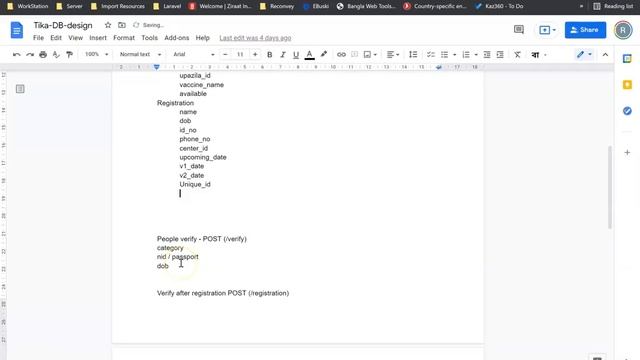Image resolution: width=640 pixels, height=360 pixels.
Task: Open the WorkStation bookmark folder
Action: click(x=28, y=6)
